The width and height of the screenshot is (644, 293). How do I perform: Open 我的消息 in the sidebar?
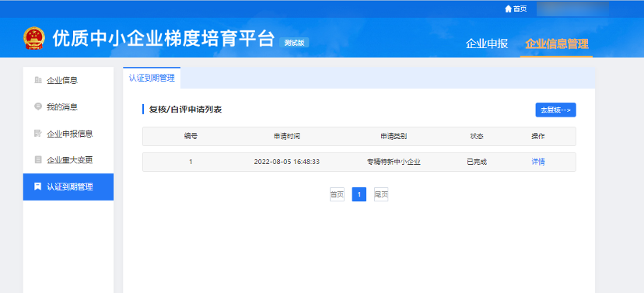[68, 107]
